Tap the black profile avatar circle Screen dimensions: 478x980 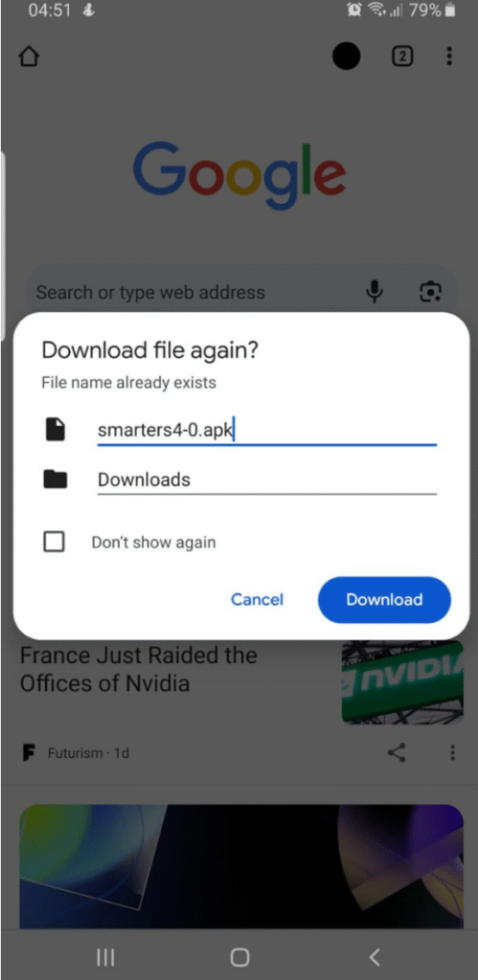tap(346, 56)
